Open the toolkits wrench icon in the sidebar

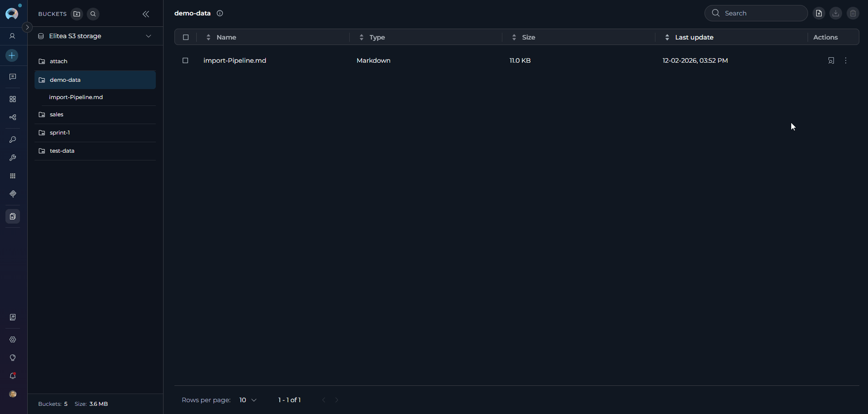click(13, 158)
